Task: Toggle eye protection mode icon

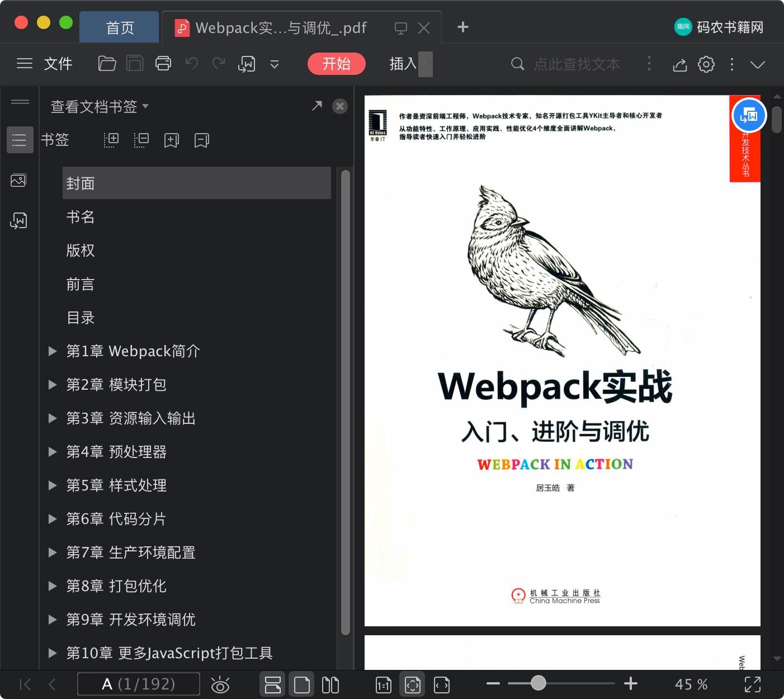Action: [220, 684]
